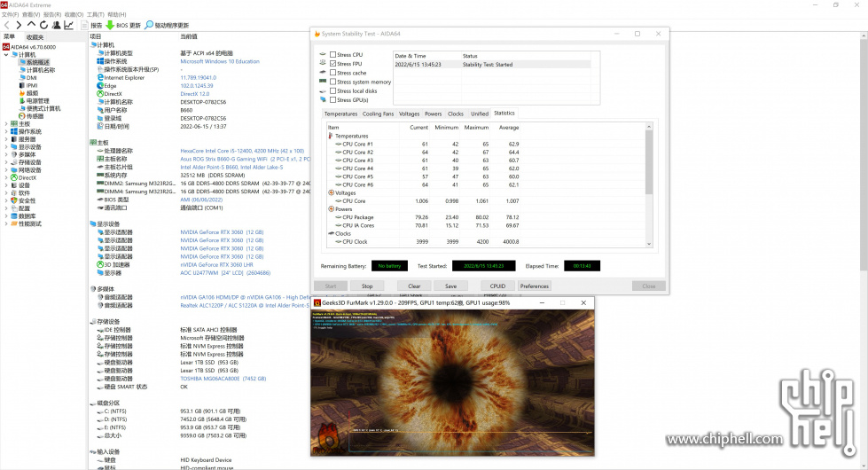Viewport: 868px width, 470px height.
Task: Open Preferences in stability test
Action: pyautogui.click(x=535, y=286)
